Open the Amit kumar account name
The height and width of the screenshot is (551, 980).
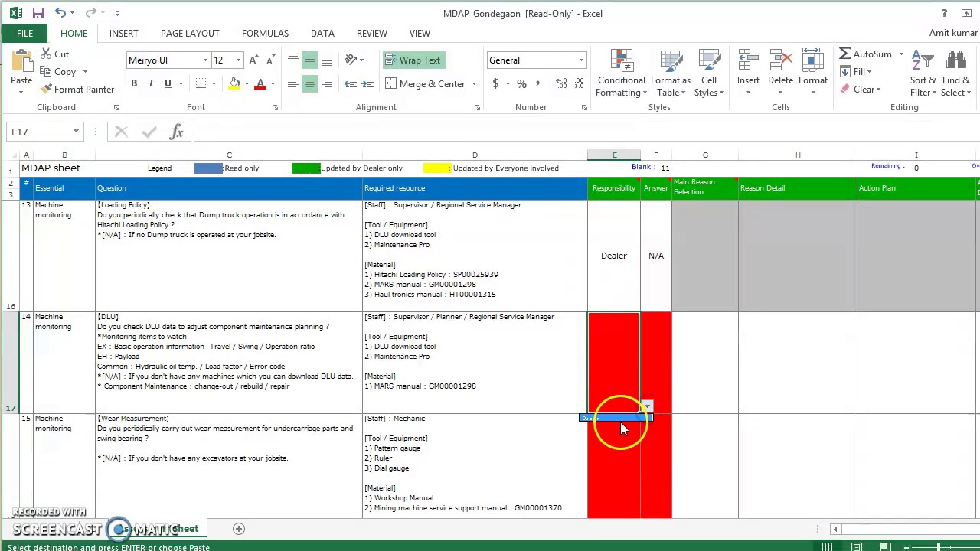click(953, 34)
